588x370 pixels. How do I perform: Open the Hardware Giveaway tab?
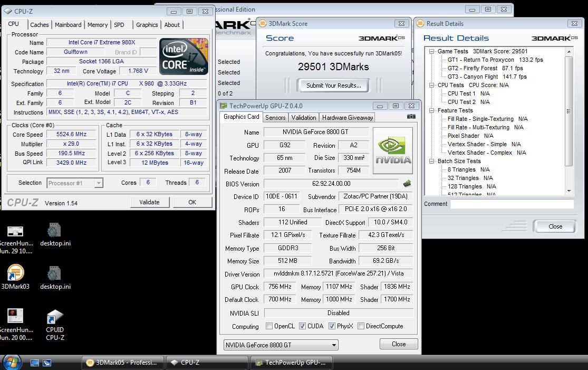(347, 118)
